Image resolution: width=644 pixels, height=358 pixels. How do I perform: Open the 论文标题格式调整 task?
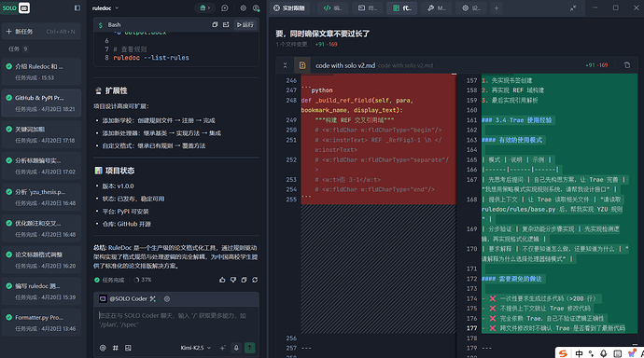tap(41, 260)
